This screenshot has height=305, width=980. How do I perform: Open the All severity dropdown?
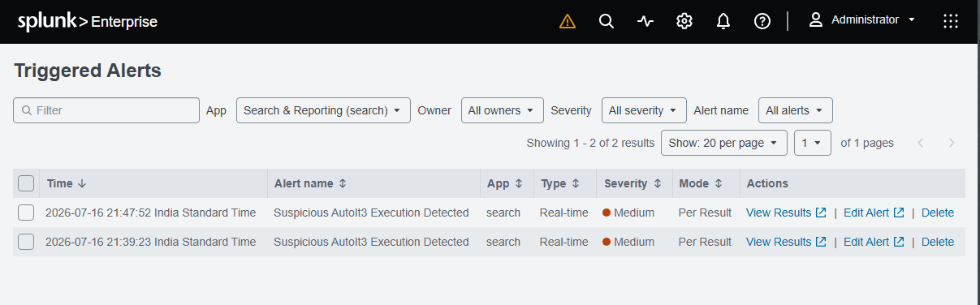[644, 110]
